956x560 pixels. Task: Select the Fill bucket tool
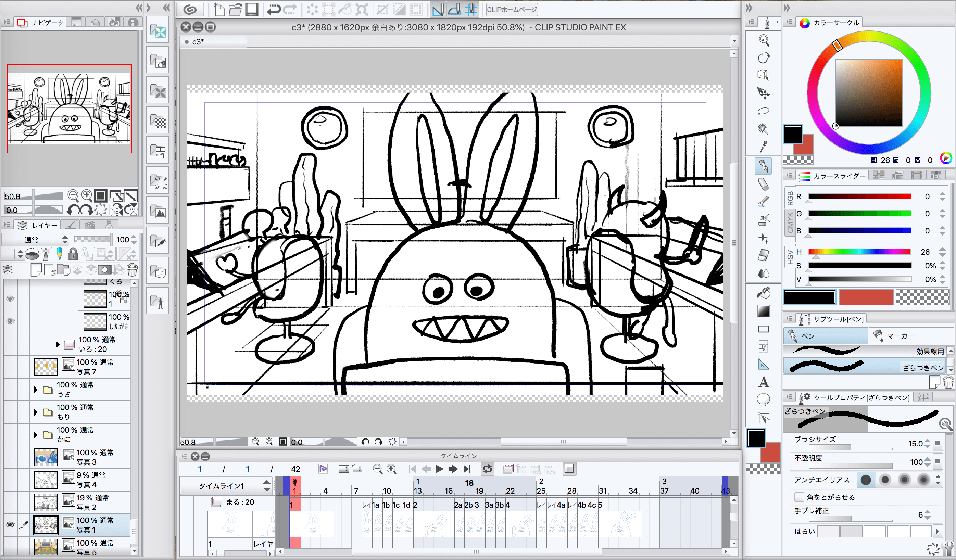click(764, 293)
